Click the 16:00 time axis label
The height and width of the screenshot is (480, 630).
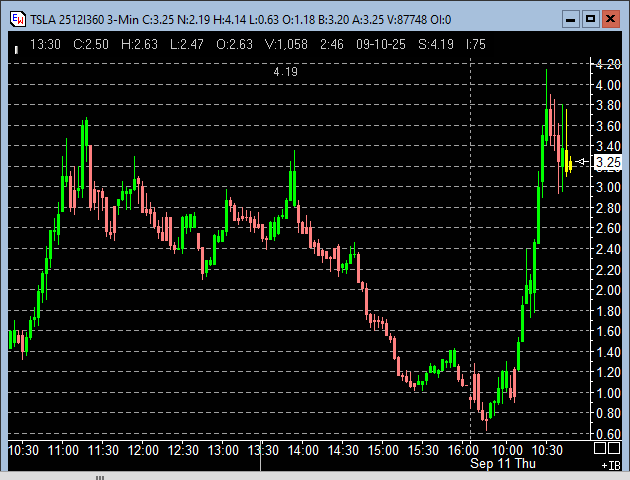[463, 450]
